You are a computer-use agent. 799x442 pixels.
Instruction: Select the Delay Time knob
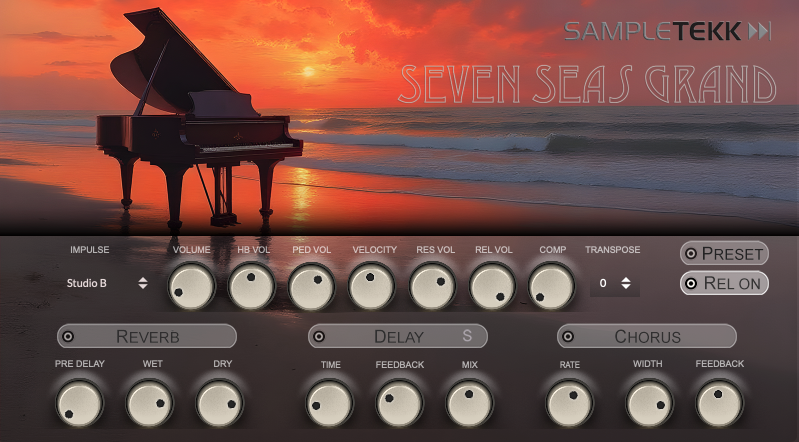[330, 404]
